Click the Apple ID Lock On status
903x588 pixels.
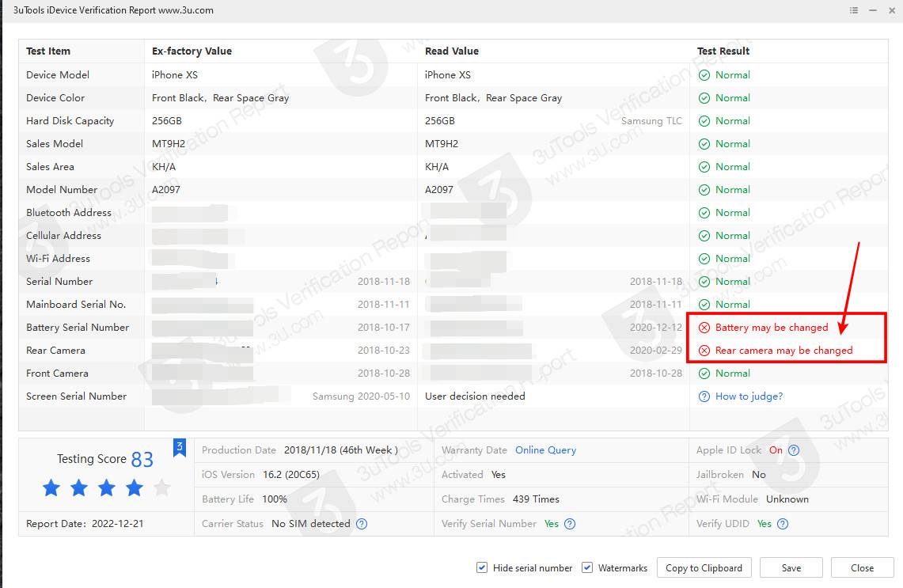(776, 450)
